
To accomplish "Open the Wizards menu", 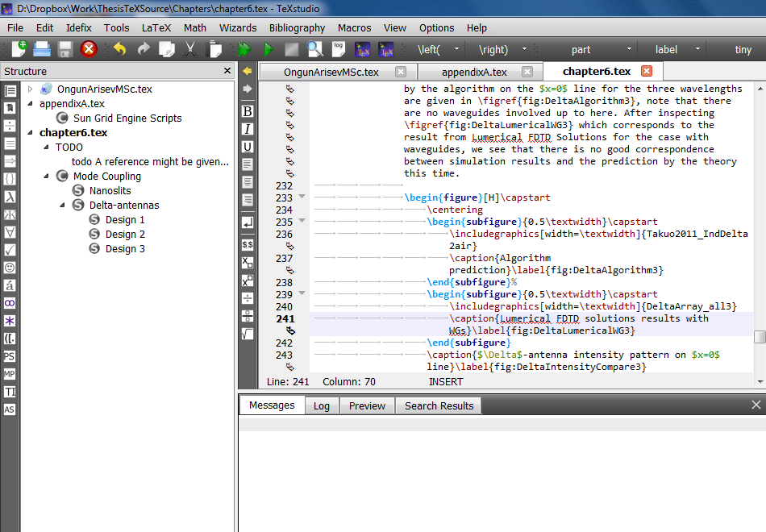I will [x=238, y=28].
